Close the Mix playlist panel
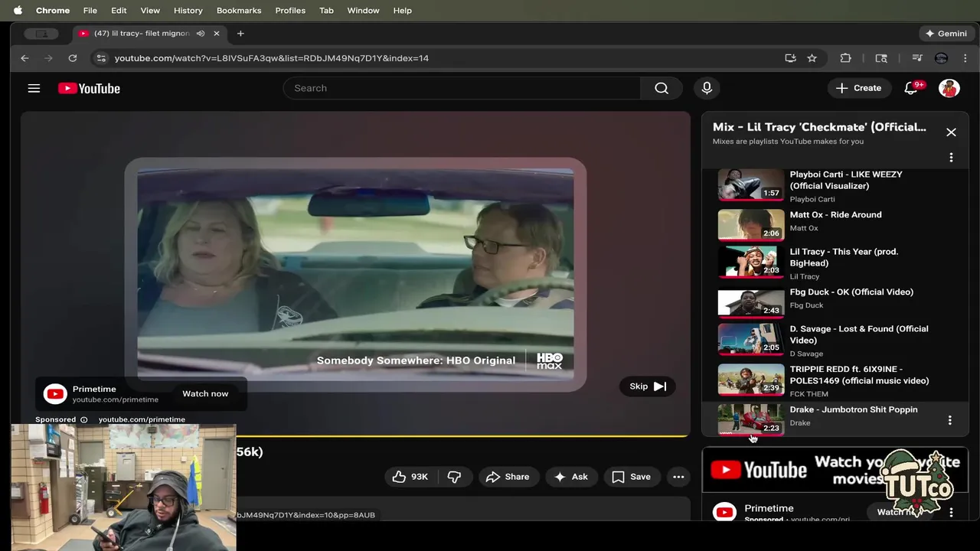This screenshot has height=551, width=980. point(951,132)
